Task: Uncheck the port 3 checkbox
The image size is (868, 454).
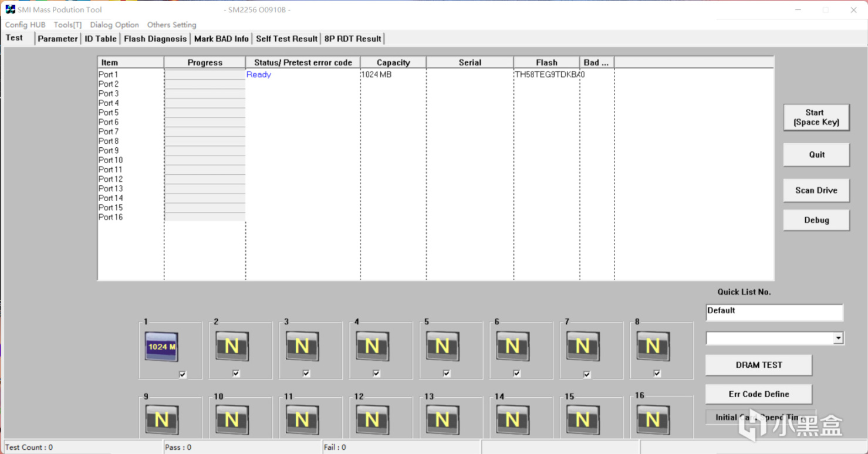Action: click(x=306, y=373)
